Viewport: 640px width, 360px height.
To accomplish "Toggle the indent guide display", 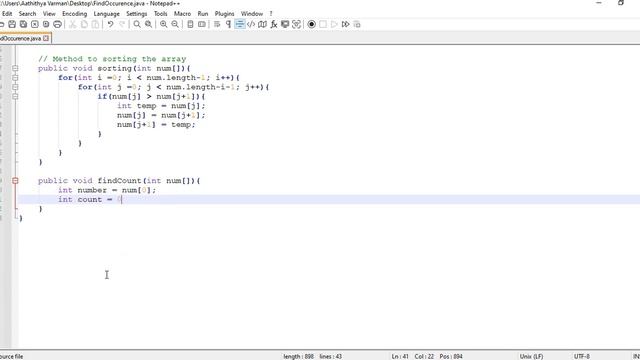I will pyautogui.click(x=240, y=24).
